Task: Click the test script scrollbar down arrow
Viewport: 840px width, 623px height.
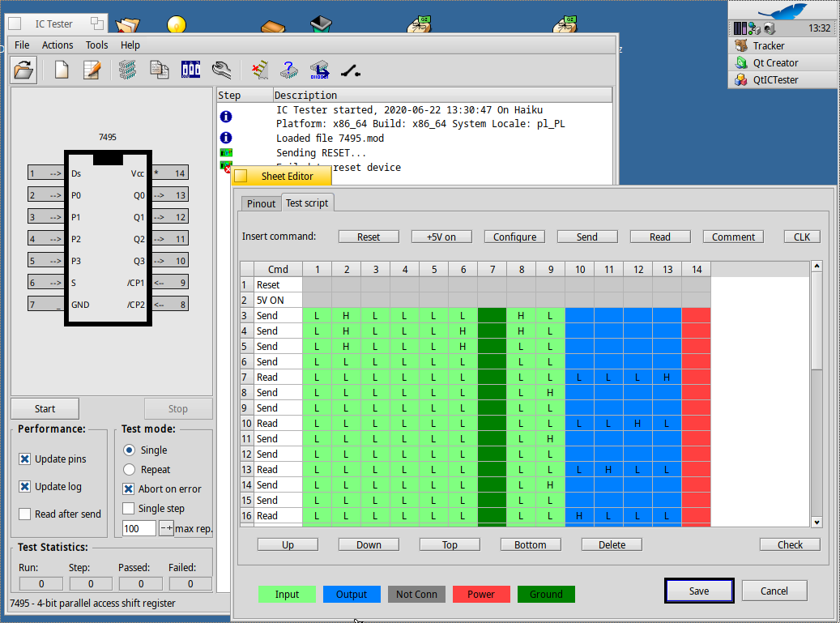Action: (817, 523)
